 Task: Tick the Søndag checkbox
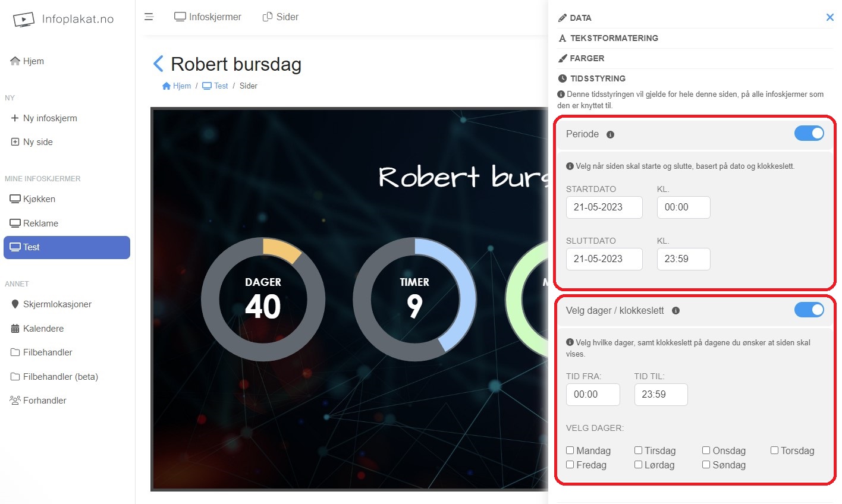coord(706,464)
